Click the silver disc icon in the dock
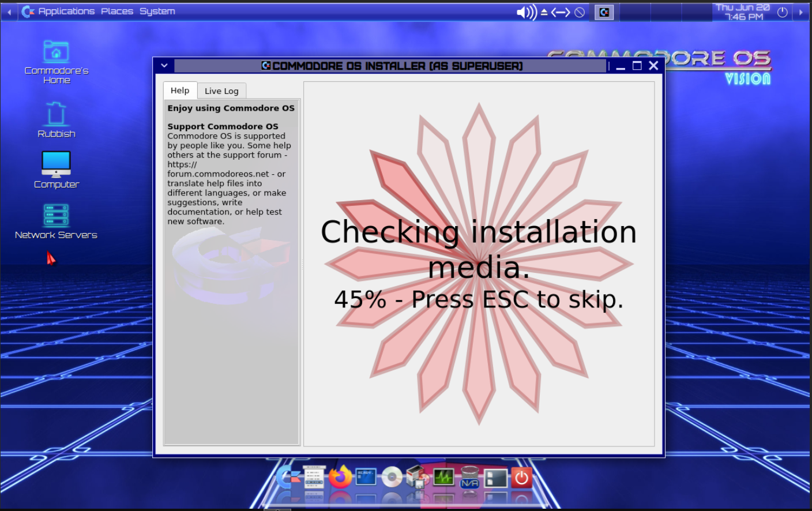Viewport: 812px width, 511px height. (392, 477)
